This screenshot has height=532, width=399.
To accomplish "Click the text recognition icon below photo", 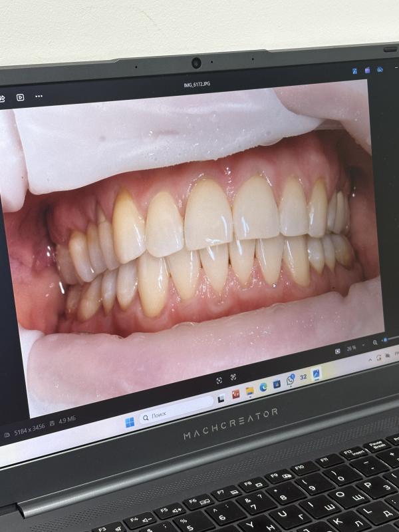I will pos(233,377).
